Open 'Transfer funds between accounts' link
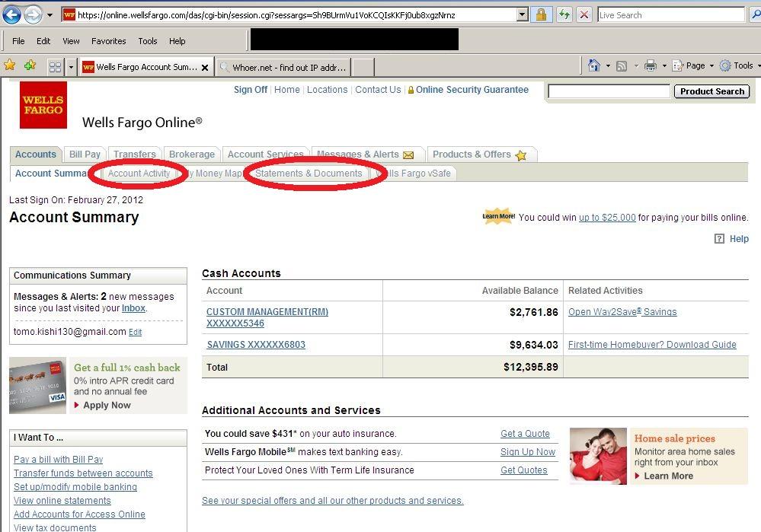The height and width of the screenshot is (532, 761). click(x=83, y=473)
